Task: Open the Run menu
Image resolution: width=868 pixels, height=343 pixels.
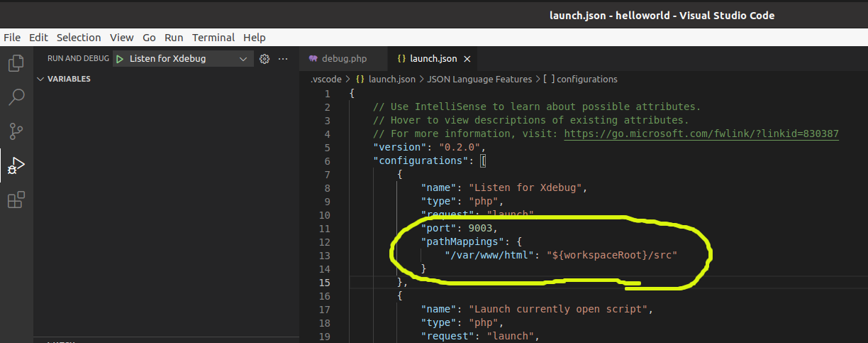Action: coord(174,38)
